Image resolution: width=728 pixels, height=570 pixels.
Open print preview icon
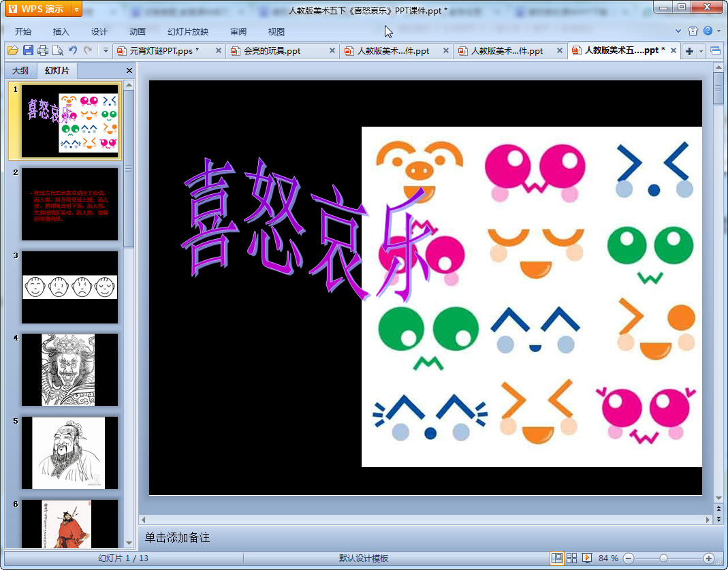[58, 50]
